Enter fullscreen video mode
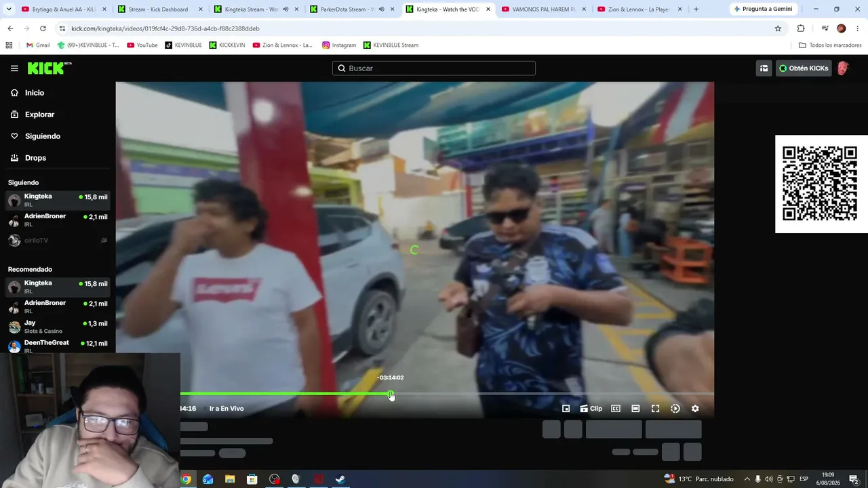Viewport: 868px width, 488px height. pyautogui.click(x=655, y=409)
